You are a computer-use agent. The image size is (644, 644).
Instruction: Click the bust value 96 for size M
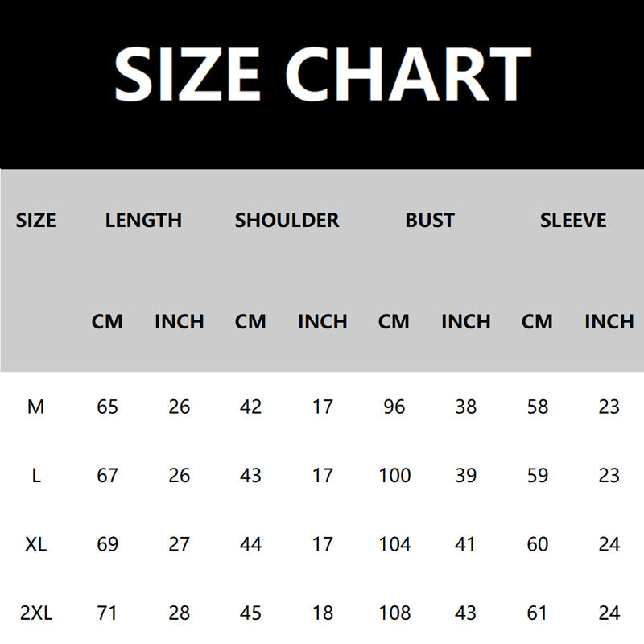coord(394,407)
